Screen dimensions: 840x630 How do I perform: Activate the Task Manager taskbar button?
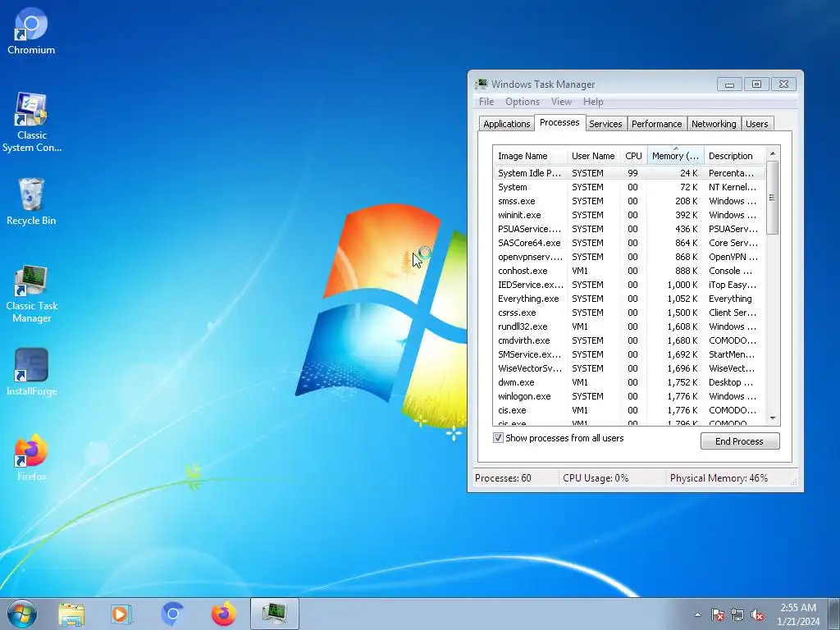[x=274, y=614]
